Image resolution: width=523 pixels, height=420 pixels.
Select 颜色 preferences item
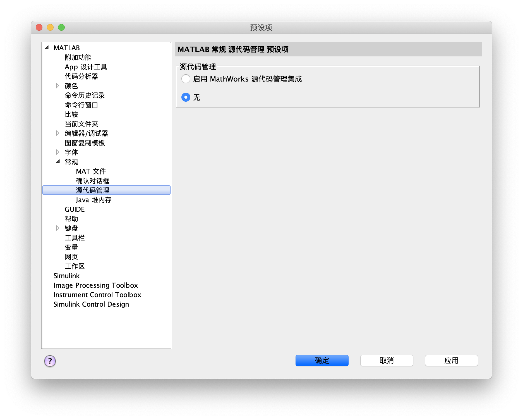[71, 86]
